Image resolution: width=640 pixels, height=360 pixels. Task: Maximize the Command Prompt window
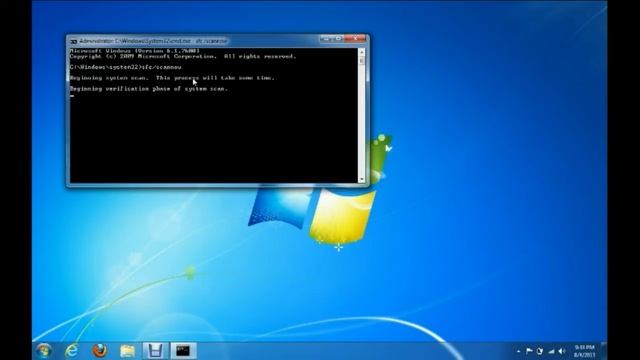338,39
